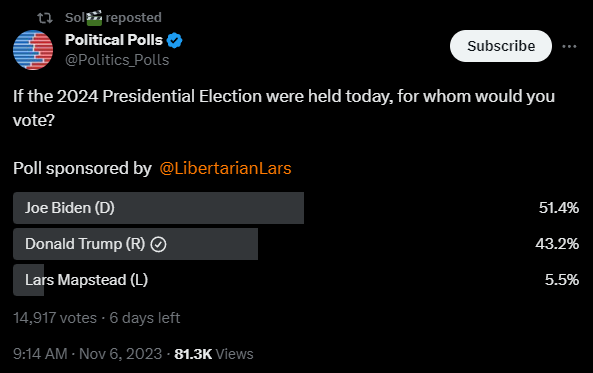593x373 pixels.
Task: Click the blue verified badge
Action: point(174,40)
